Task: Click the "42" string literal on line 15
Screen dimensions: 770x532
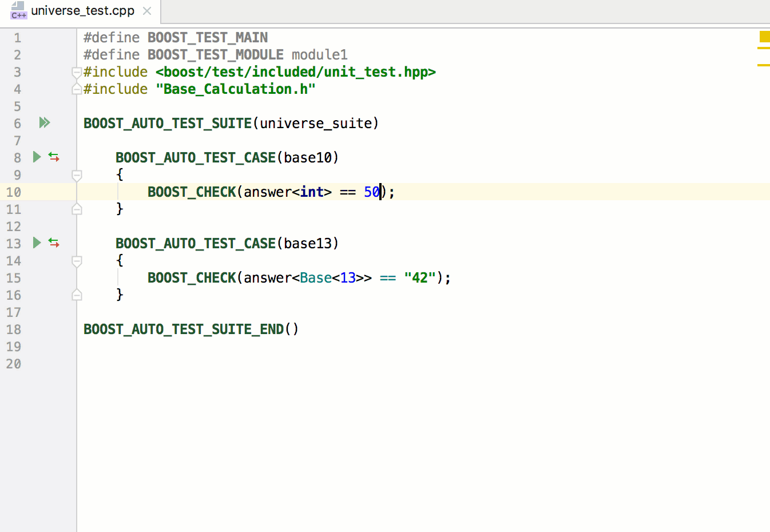Action: pyautogui.click(x=420, y=278)
